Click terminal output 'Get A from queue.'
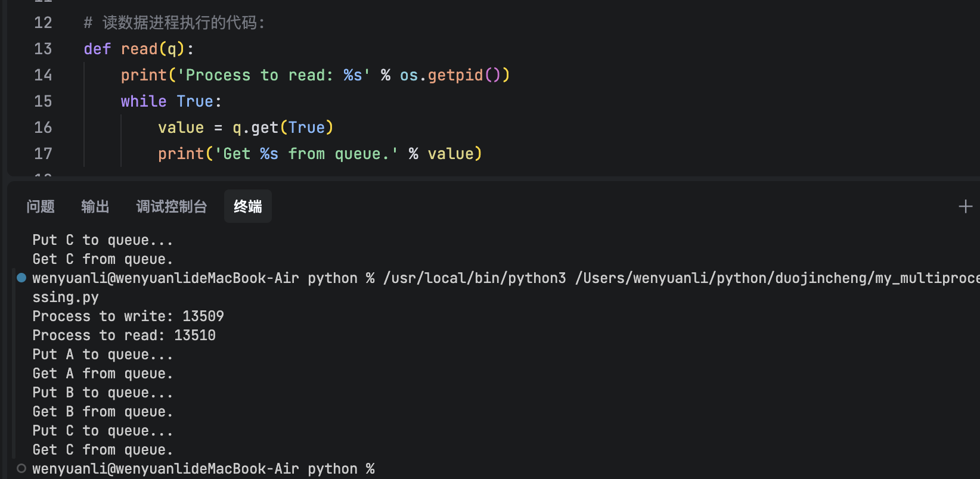Image resolution: width=980 pixels, height=479 pixels. (x=103, y=373)
